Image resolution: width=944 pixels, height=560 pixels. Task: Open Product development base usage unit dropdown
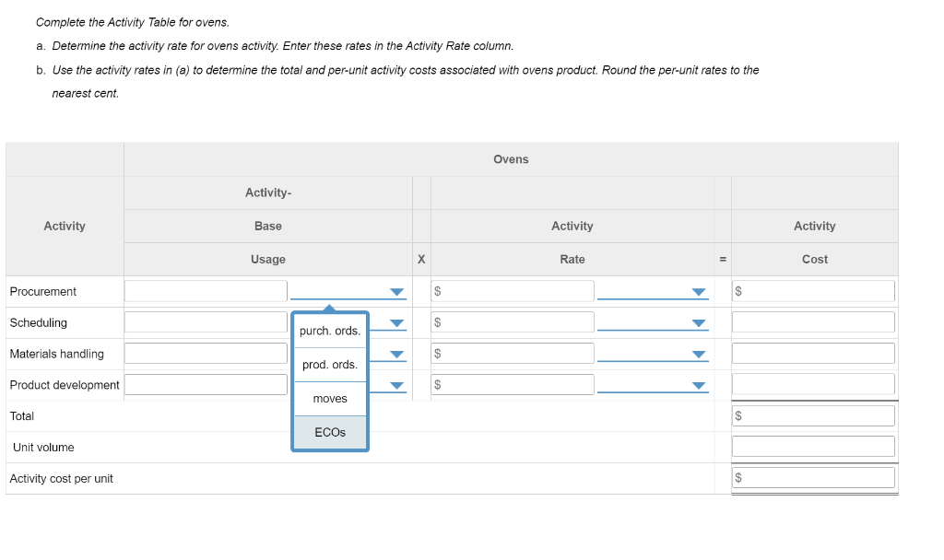(396, 386)
